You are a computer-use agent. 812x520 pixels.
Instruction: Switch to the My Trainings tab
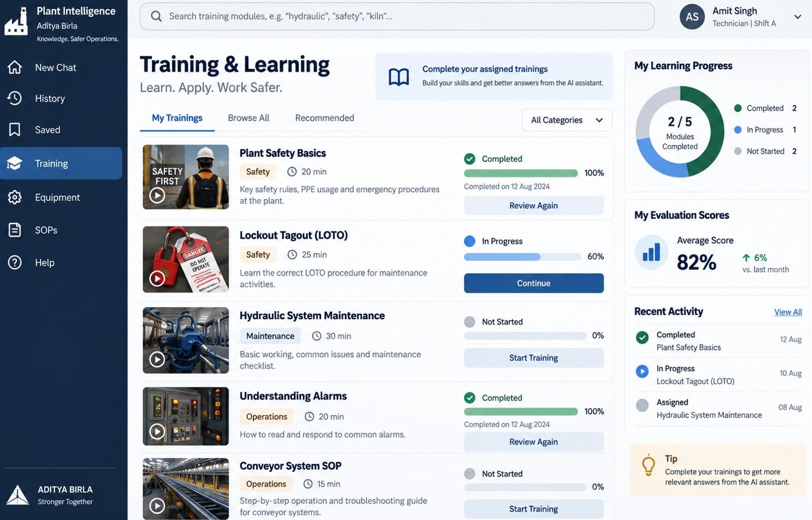pyautogui.click(x=177, y=118)
